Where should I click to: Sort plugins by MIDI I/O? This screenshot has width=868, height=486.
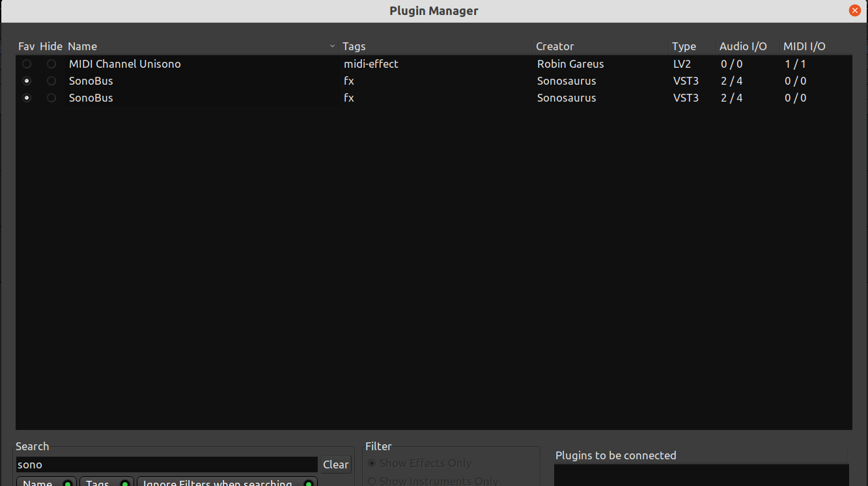click(804, 46)
